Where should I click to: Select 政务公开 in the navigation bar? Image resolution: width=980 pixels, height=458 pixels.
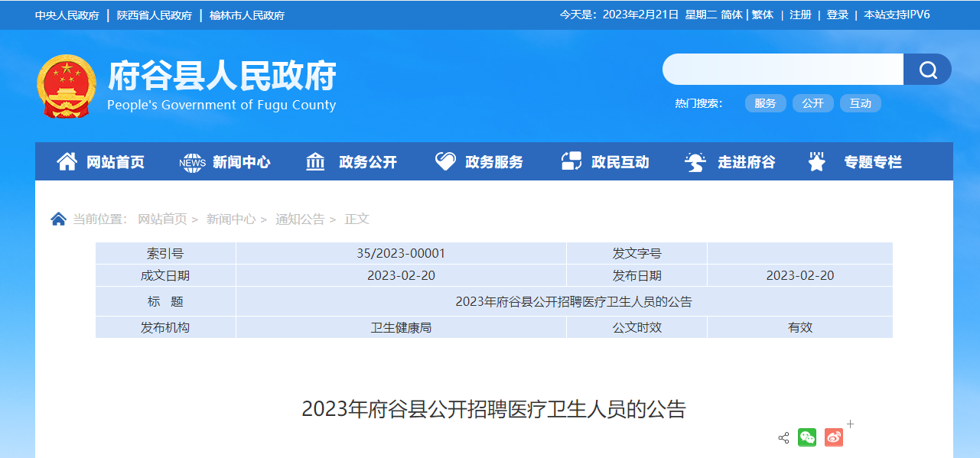tap(352, 162)
